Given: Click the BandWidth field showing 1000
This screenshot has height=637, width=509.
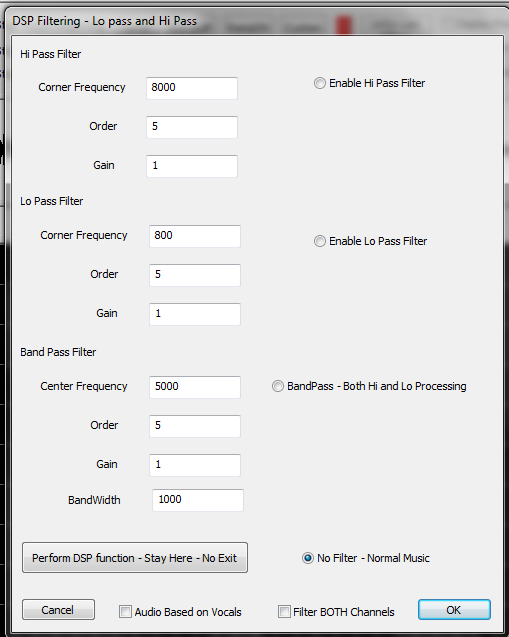Looking at the screenshot, I should click(197, 500).
